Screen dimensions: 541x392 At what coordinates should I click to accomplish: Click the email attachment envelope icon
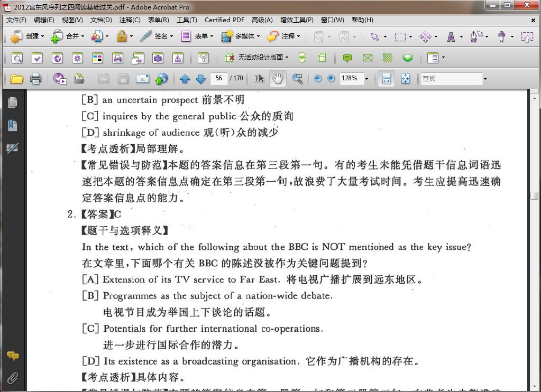click(x=142, y=79)
